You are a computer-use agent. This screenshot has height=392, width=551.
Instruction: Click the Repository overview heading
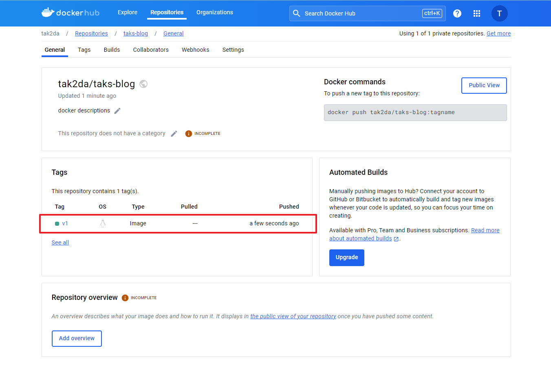coord(84,297)
